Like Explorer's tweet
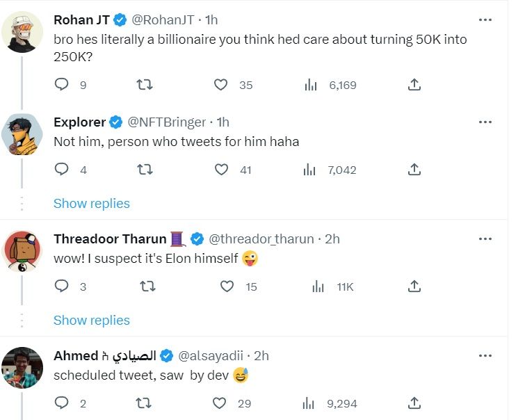 221,169
